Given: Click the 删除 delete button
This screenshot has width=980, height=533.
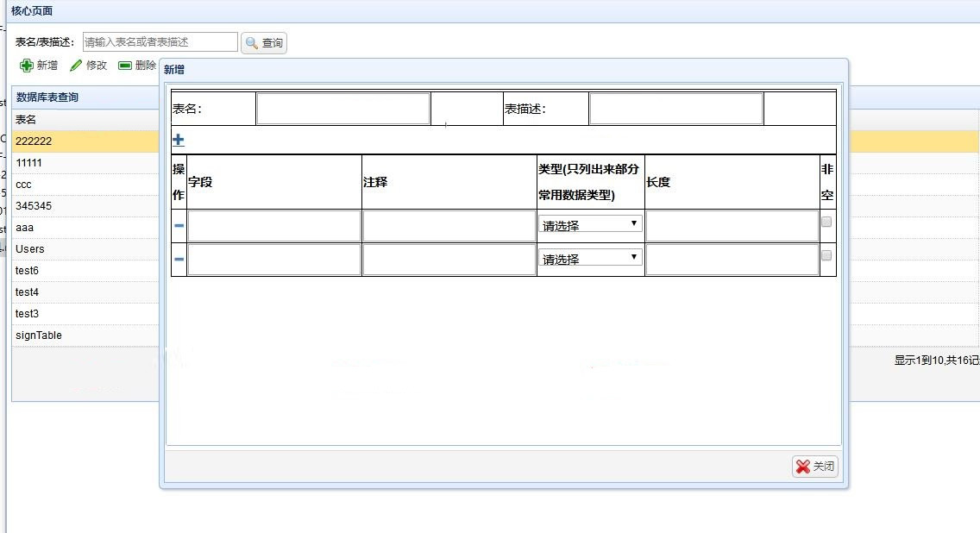Looking at the screenshot, I should coord(137,66).
